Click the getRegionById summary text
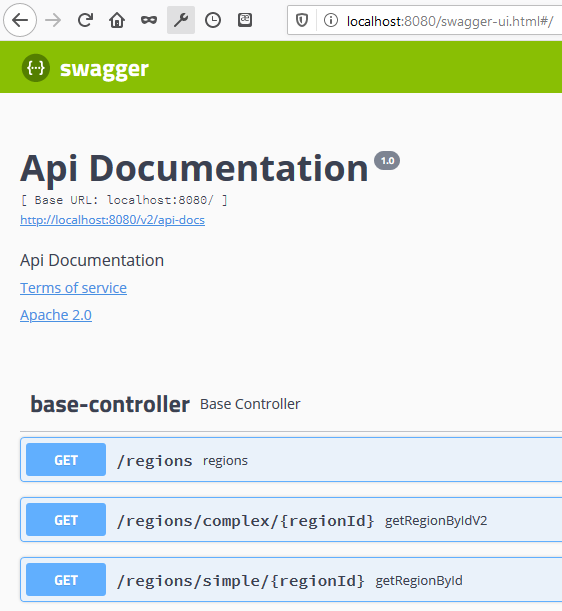Image resolution: width=562 pixels, height=611 pixels. [419, 581]
